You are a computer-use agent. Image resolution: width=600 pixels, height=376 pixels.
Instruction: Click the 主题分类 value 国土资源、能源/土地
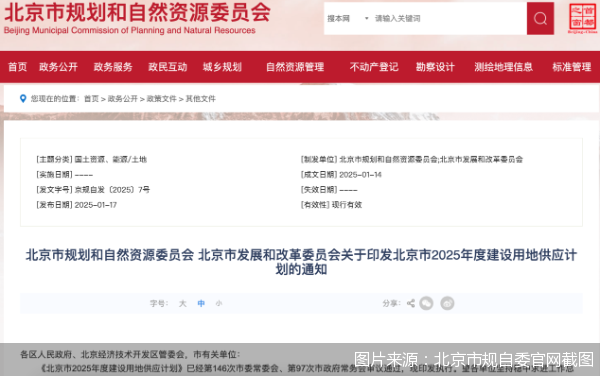[111, 160]
